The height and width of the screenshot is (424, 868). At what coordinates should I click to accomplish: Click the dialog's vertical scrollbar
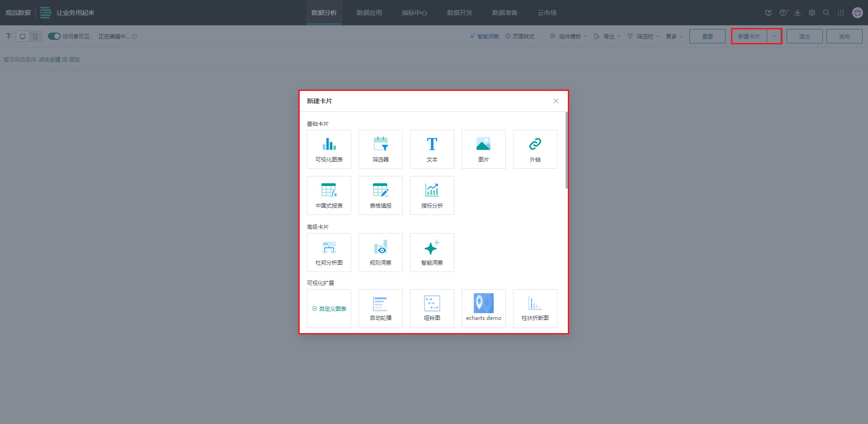[566, 150]
